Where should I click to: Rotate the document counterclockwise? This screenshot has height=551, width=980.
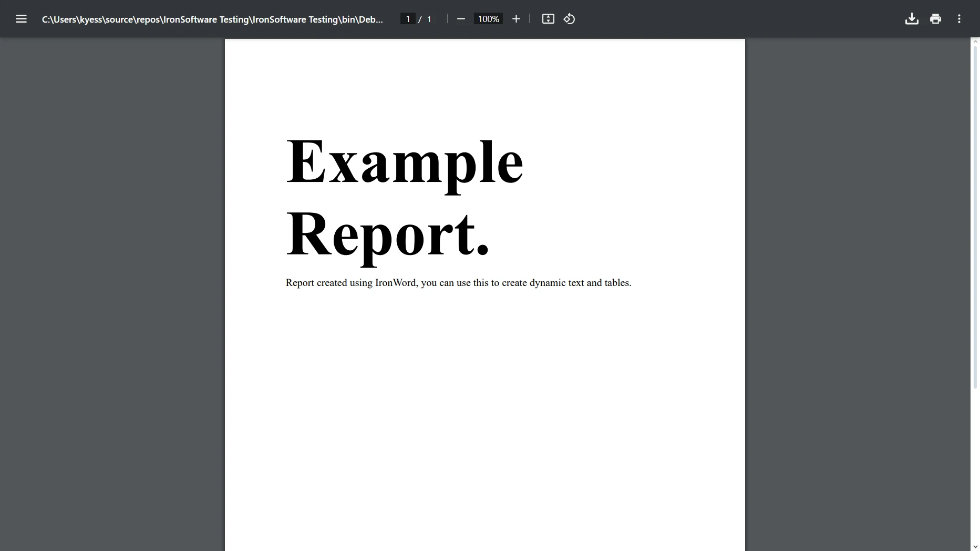click(x=569, y=19)
